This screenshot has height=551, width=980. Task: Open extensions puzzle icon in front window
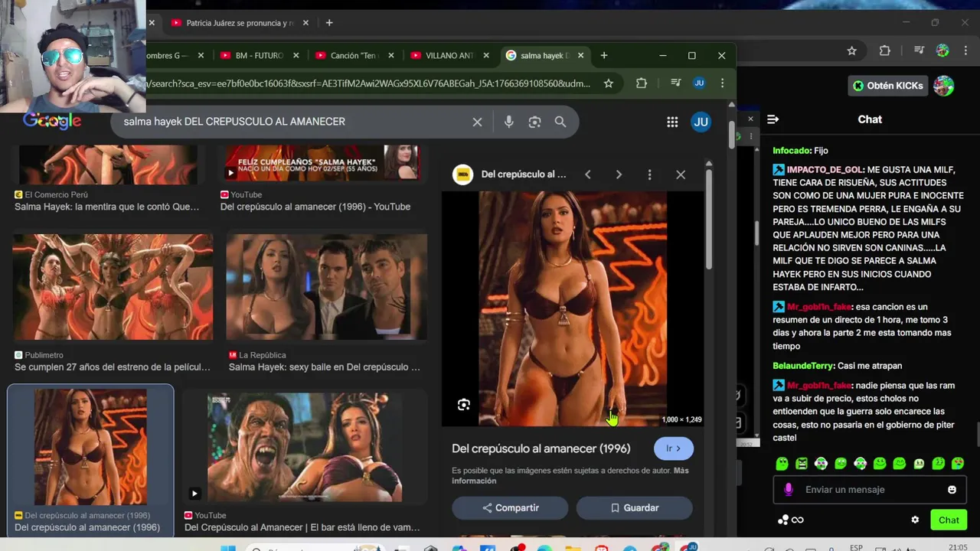[642, 83]
